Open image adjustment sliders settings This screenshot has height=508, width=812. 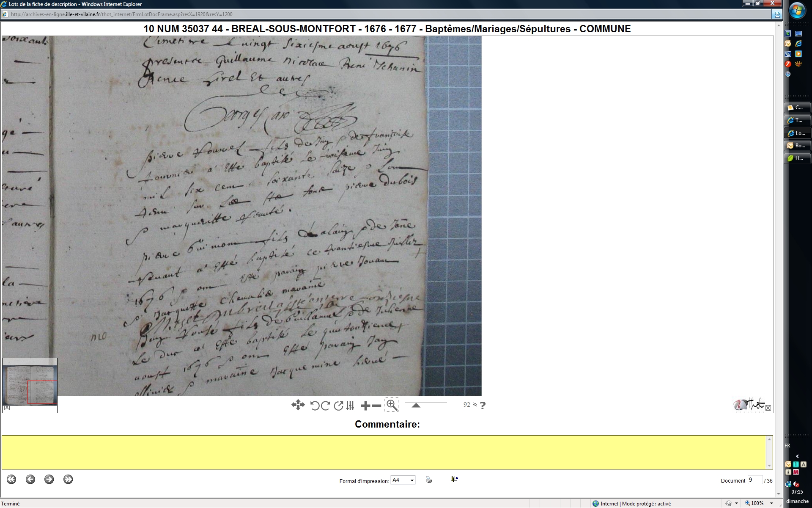[350, 406]
